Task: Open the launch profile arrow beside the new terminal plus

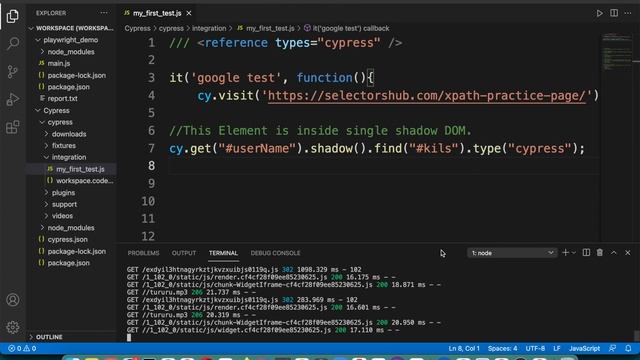Action: (573, 253)
